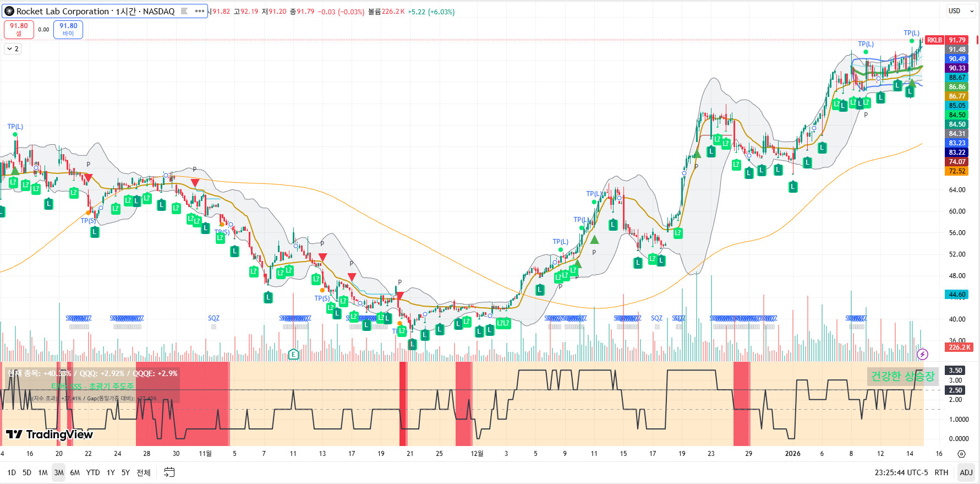Toggle the RTH session button
980x484 pixels.
[x=941, y=472]
